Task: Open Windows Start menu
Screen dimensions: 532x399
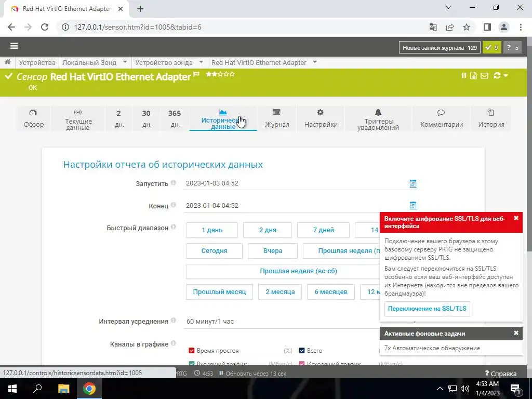Action: [12, 389]
